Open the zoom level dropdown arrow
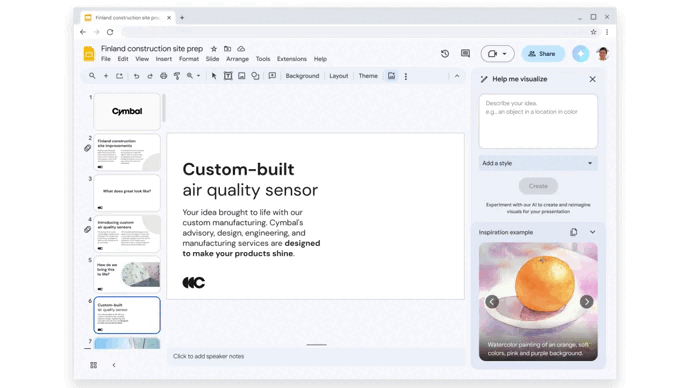This screenshot has width=690, height=388. (x=198, y=76)
